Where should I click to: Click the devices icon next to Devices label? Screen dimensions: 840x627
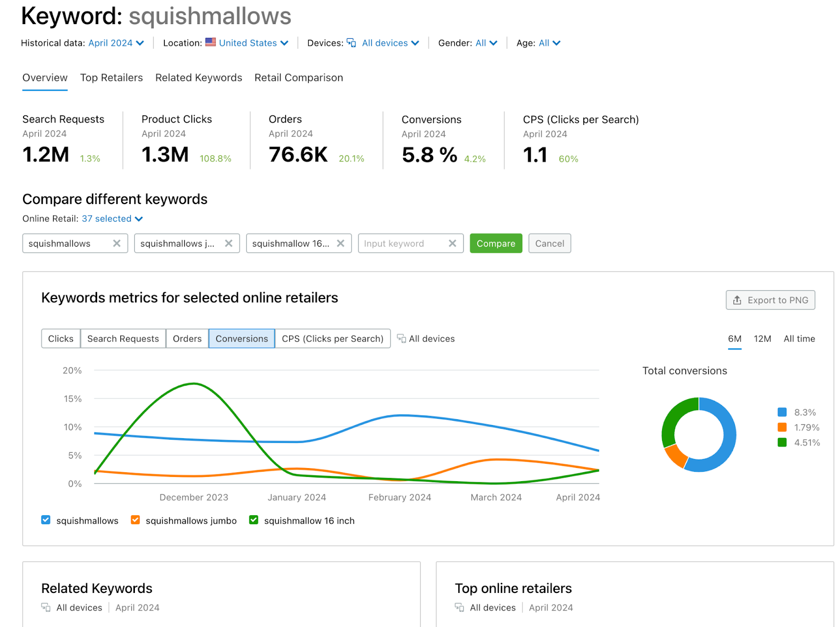[x=351, y=43]
